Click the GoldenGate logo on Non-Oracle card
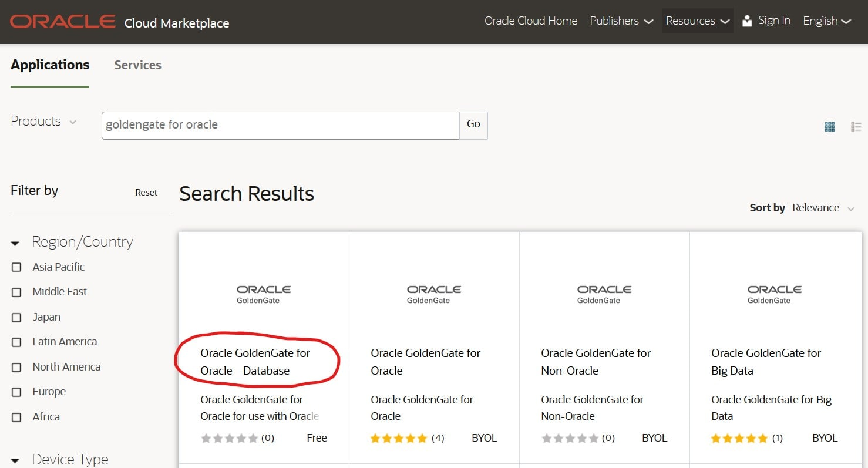This screenshot has width=868, height=468. click(x=604, y=294)
